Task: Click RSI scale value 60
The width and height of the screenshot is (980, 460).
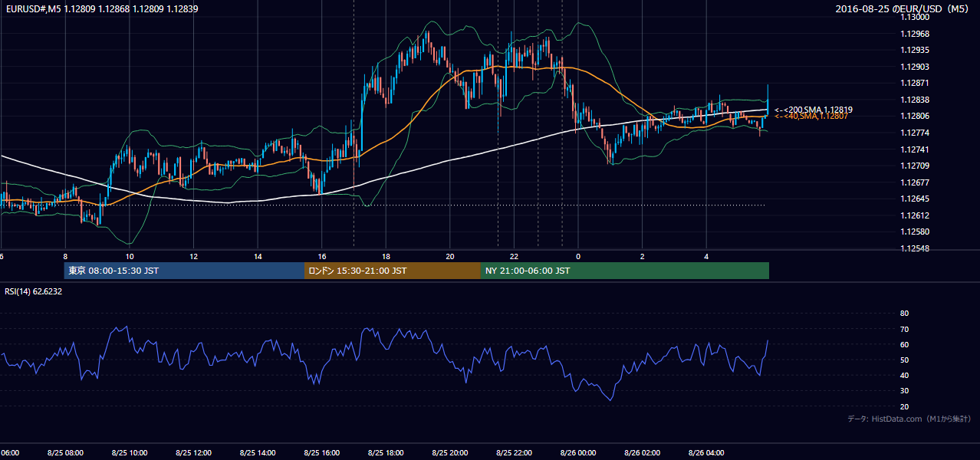Action: [x=904, y=344]
